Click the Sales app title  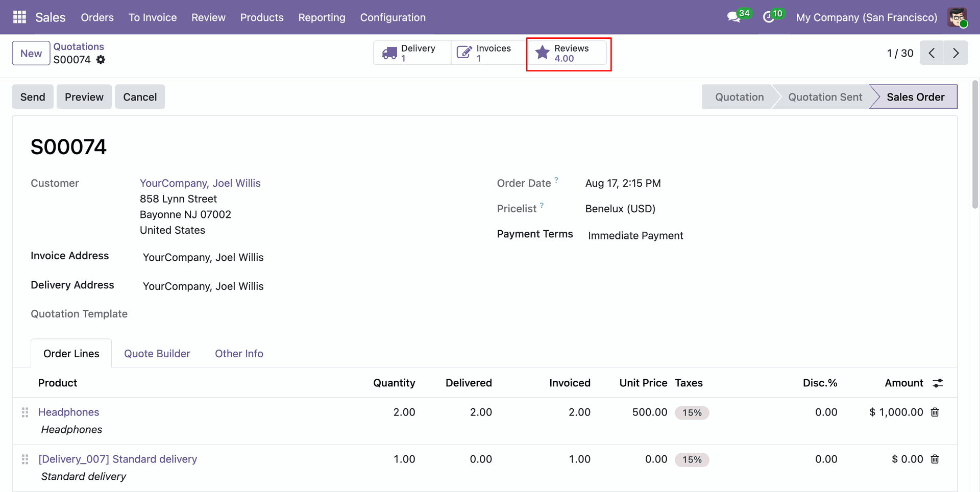[x=51, y=17]
